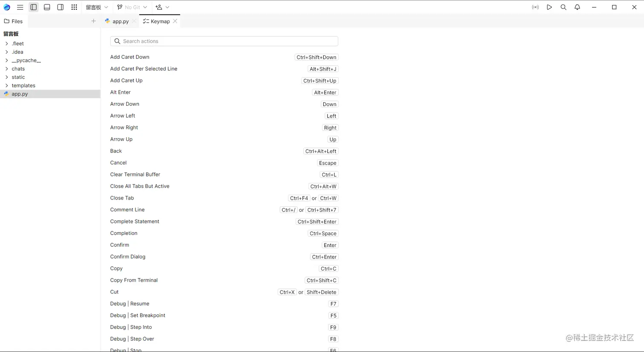Click the Shift+Delete shortcut for Cut
Viewport: 644px width, 352px height.
(x=322, y=292)
